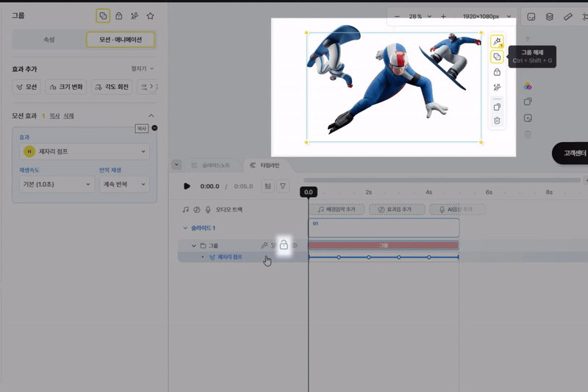Toggle the lock icon in 그룹 panel header

tap(118, 15)
